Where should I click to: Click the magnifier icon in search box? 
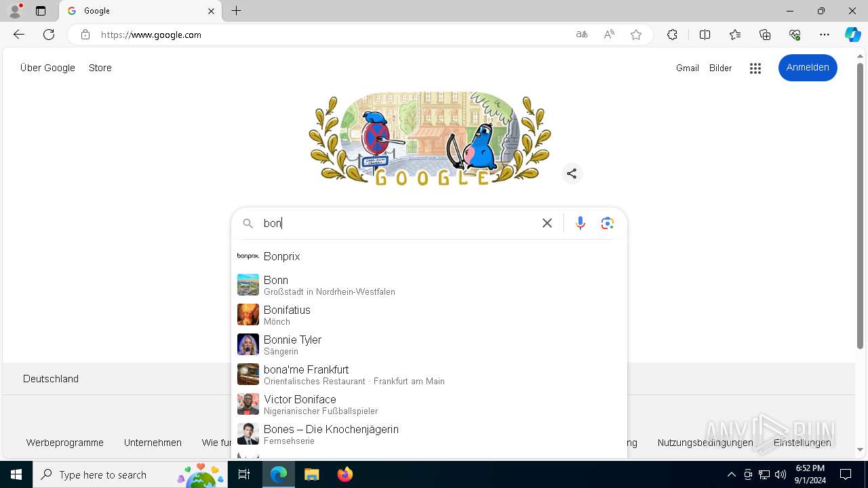click(x=248, y=224)
